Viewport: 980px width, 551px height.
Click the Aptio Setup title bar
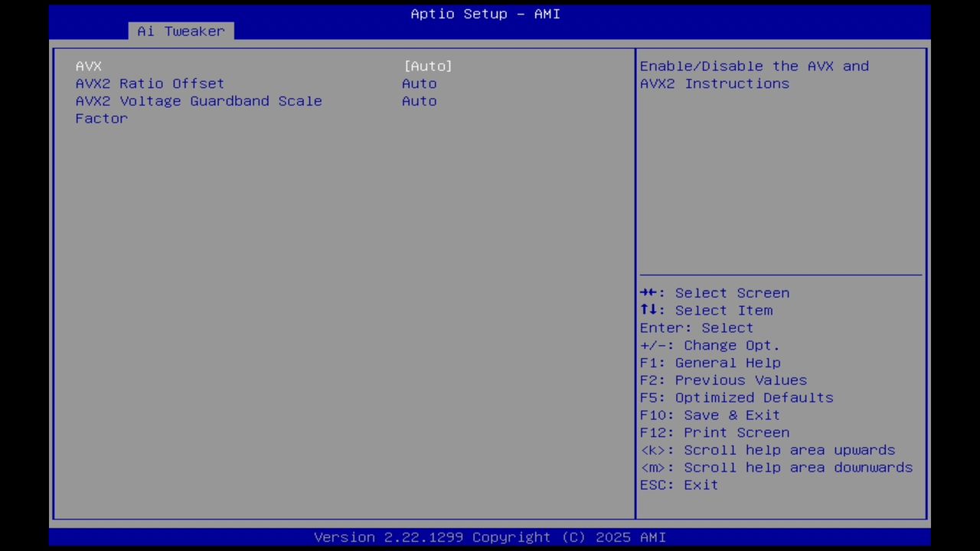pos(485,14)
